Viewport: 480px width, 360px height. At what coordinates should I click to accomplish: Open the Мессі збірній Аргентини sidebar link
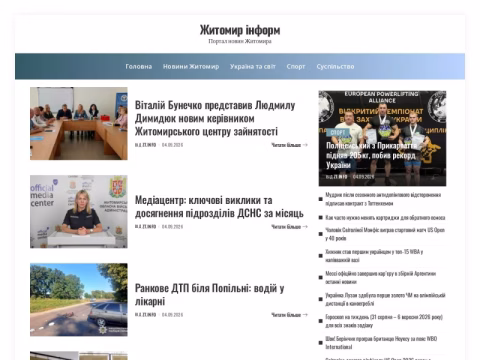pos(381,277)
